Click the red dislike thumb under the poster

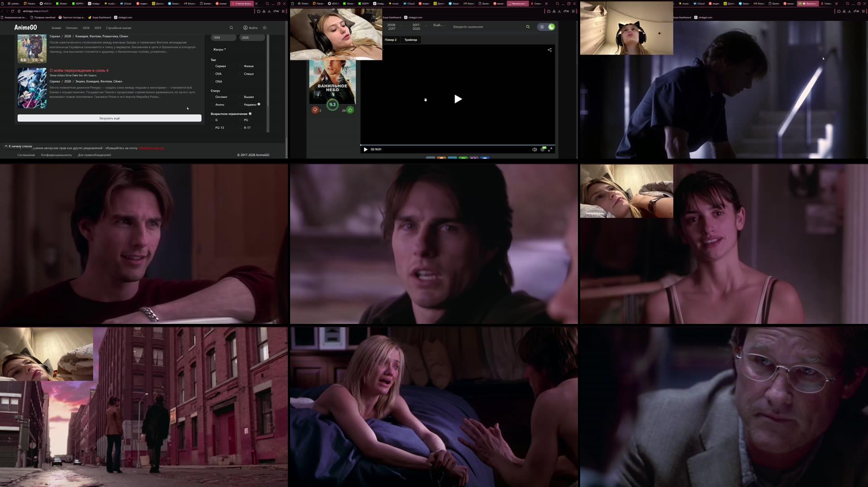coord(315,110)
